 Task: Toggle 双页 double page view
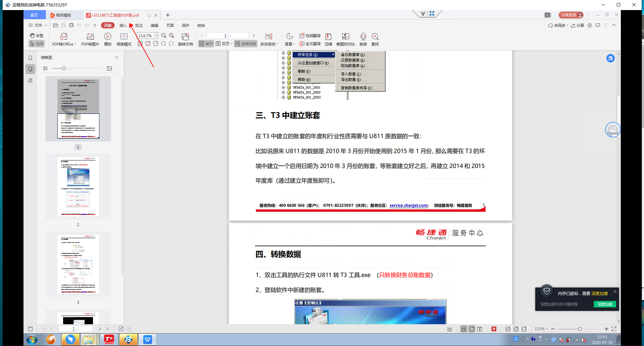[x=224, y=44]
